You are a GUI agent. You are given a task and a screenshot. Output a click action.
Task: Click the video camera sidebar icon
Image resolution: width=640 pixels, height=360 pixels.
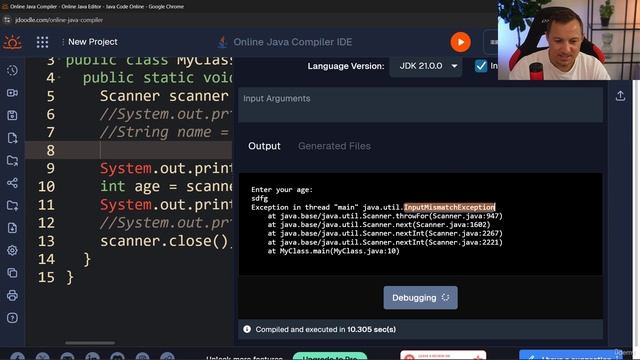12,93
